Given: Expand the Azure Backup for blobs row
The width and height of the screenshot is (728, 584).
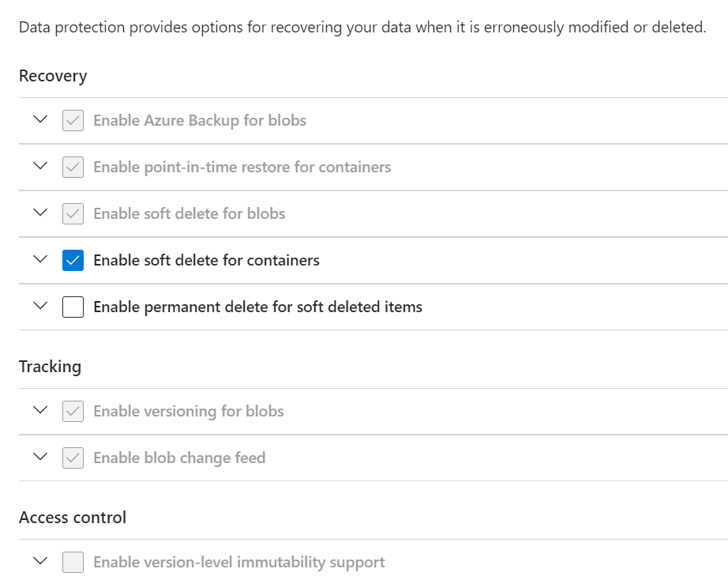Looking at the screenshot, I should 41,120.
